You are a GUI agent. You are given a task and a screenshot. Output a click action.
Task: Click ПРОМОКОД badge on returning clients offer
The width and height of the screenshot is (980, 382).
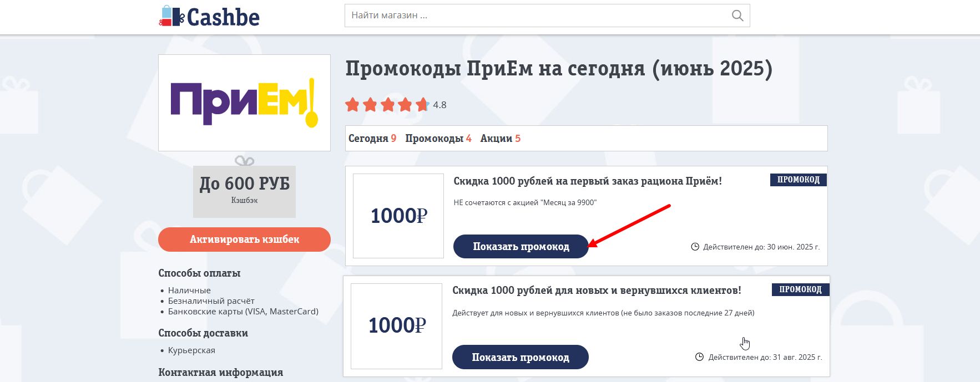point(800,289)
